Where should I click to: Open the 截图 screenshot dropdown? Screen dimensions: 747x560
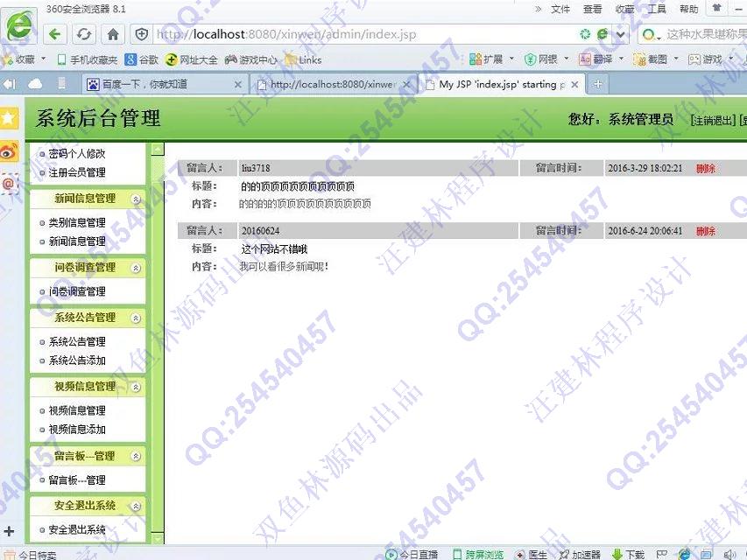[657, 59]
